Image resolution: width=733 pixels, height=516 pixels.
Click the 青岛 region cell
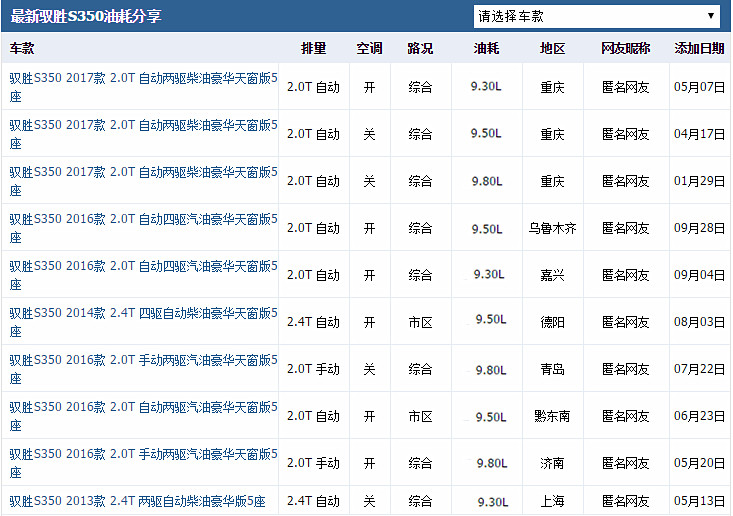[x=552, y=369]
